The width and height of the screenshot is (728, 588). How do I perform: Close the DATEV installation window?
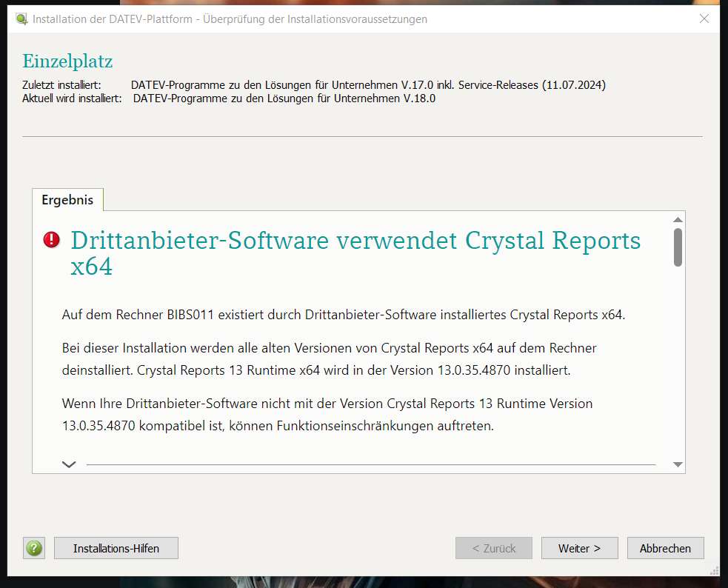(x=704, y=19)
